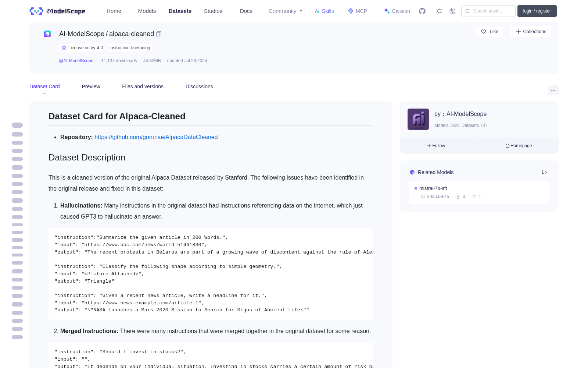588x368 pixels.
Task: Open the GitHub icon link
Action: [x=422, y=11]
